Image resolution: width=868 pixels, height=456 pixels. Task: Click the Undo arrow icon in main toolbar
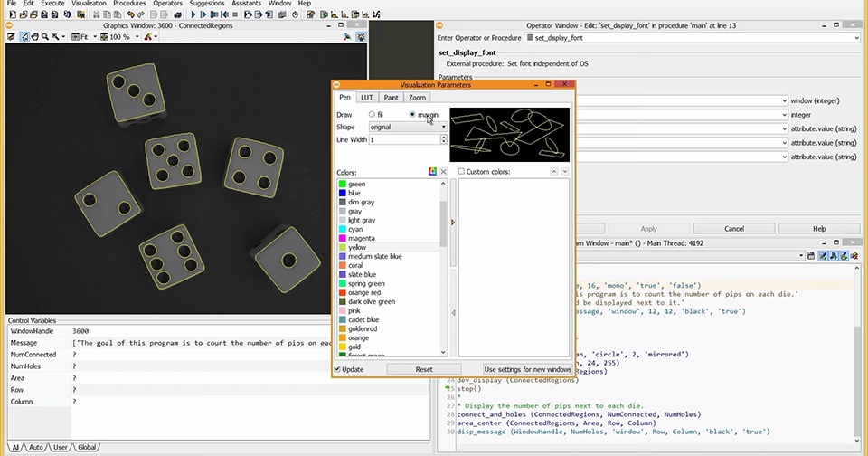point(130,14)
